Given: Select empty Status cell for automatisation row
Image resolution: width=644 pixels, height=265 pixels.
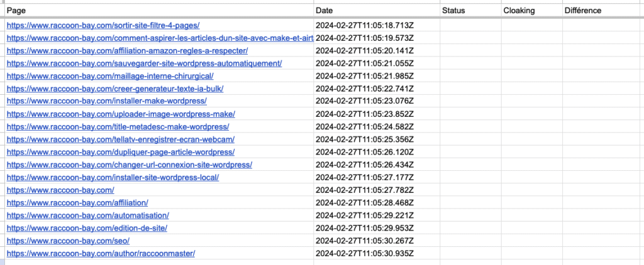Looking at the screenshot, I should pyautogui.click(x=470, y=215).
